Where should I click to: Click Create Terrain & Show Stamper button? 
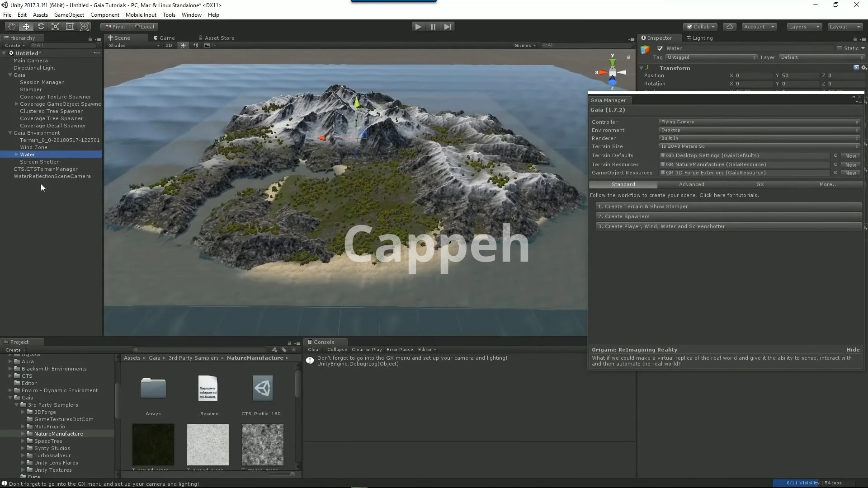[x=728, y=206]
